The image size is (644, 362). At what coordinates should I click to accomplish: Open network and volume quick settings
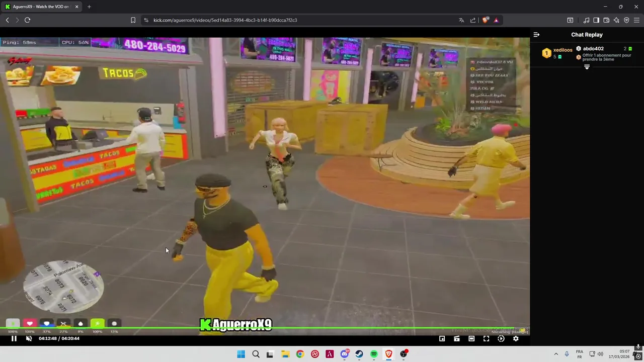pyautogui.click(x=596, y=354)
